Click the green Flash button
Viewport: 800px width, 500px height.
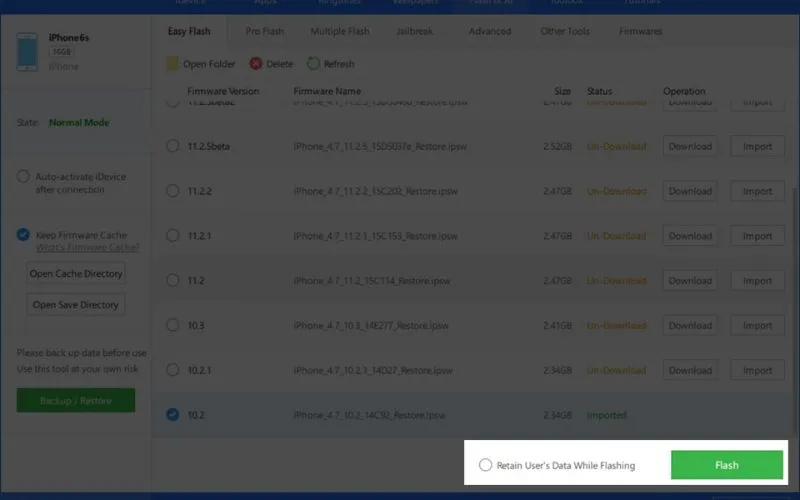point(727,465)
